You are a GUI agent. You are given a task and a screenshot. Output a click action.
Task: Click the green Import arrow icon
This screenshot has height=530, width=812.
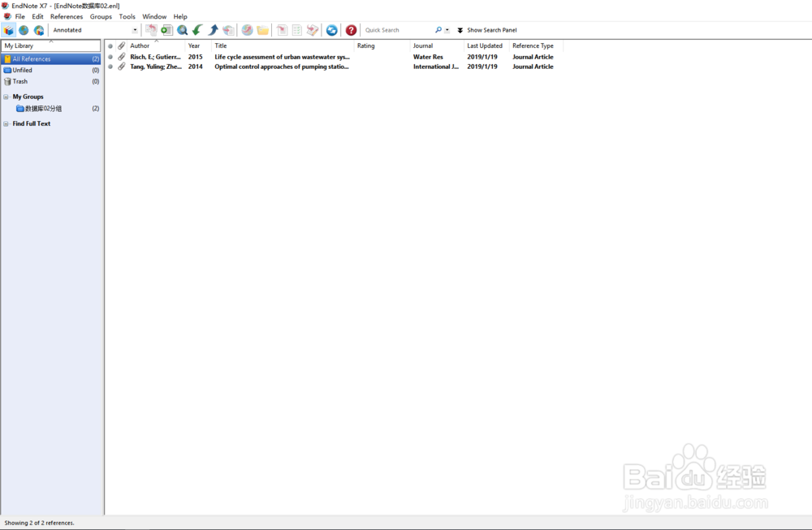pyautogui.click(x=197, y=31)
